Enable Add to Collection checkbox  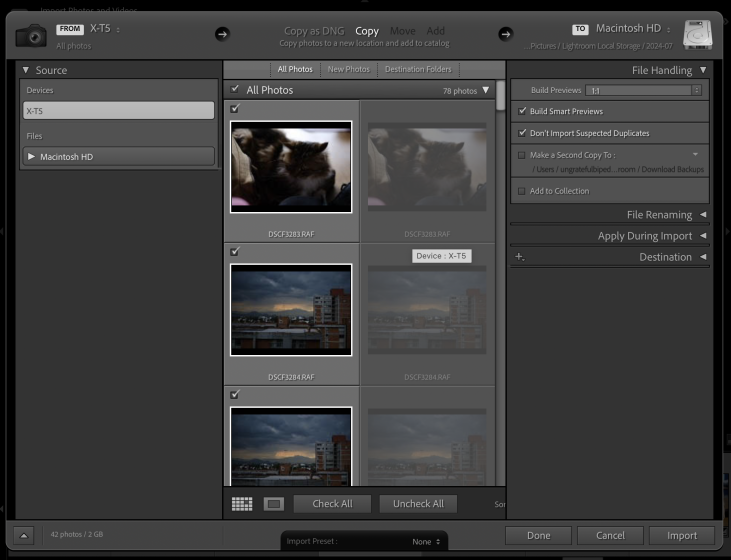click(522, 191)
